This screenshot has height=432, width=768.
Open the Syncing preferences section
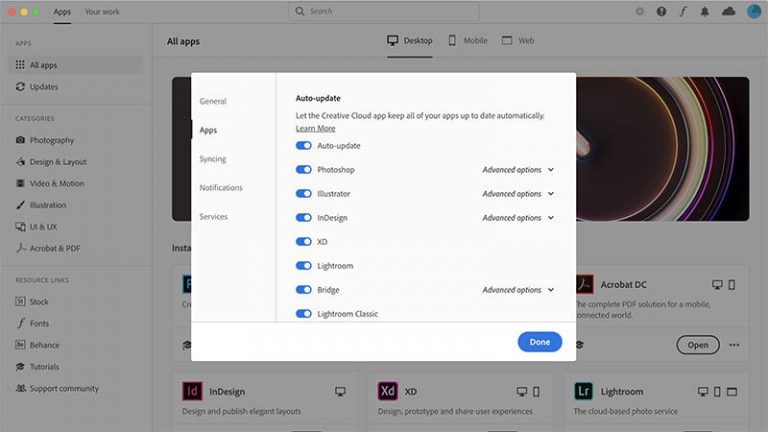pos(213,159)
